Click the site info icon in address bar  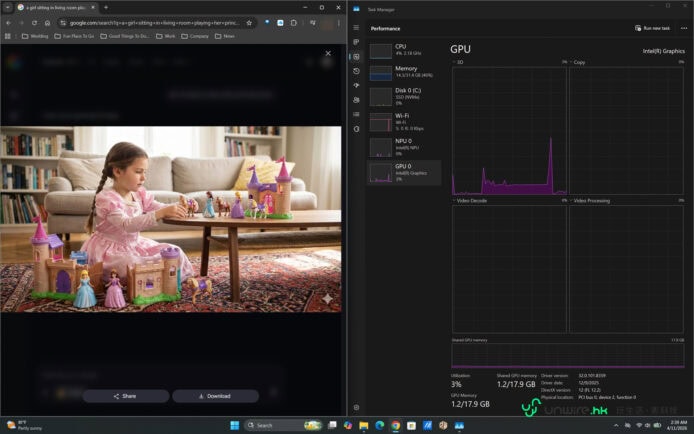[63, 23]
